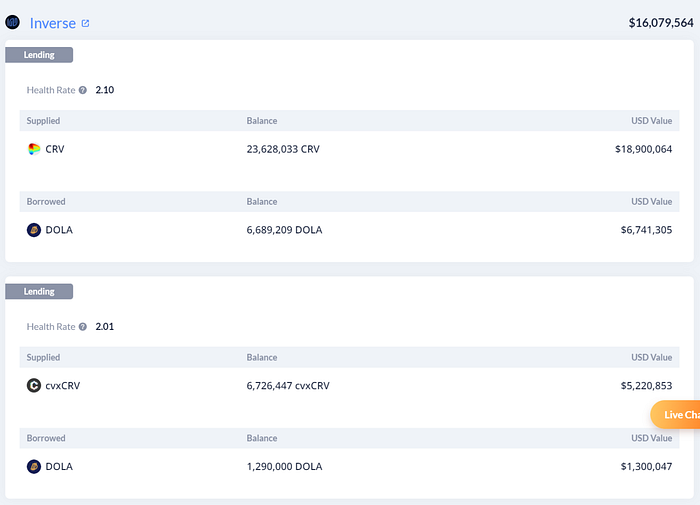Click the Inverse protocol logo icon
Screen dimensions: 700x505
pos(13,22)
